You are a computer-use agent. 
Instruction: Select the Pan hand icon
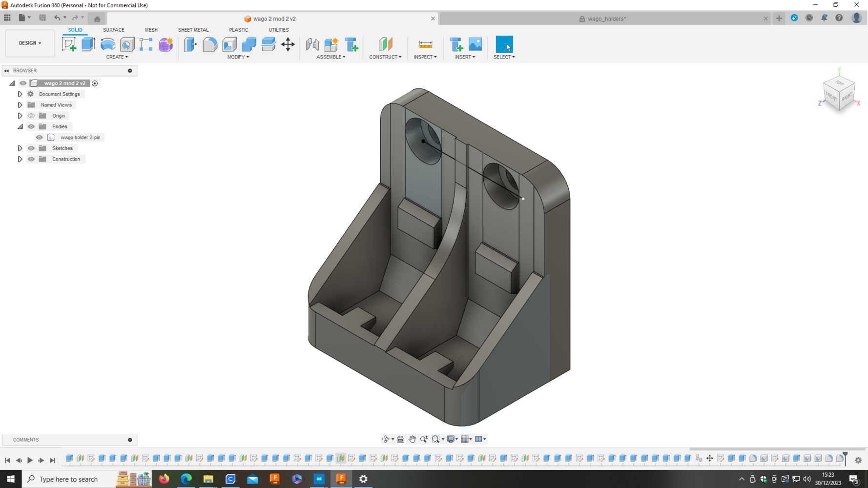pyautogui.click(x=413, y=439)
